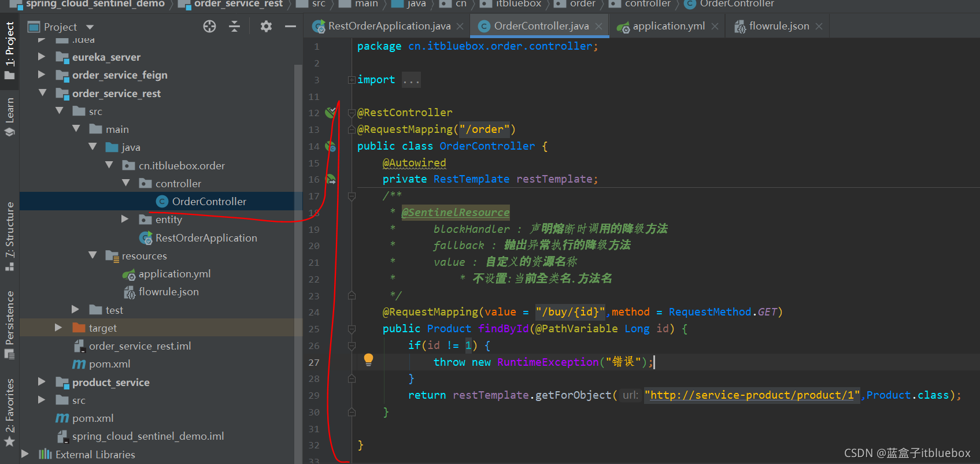
Task: Expand External Libraries node
Action: click(25, 454)
